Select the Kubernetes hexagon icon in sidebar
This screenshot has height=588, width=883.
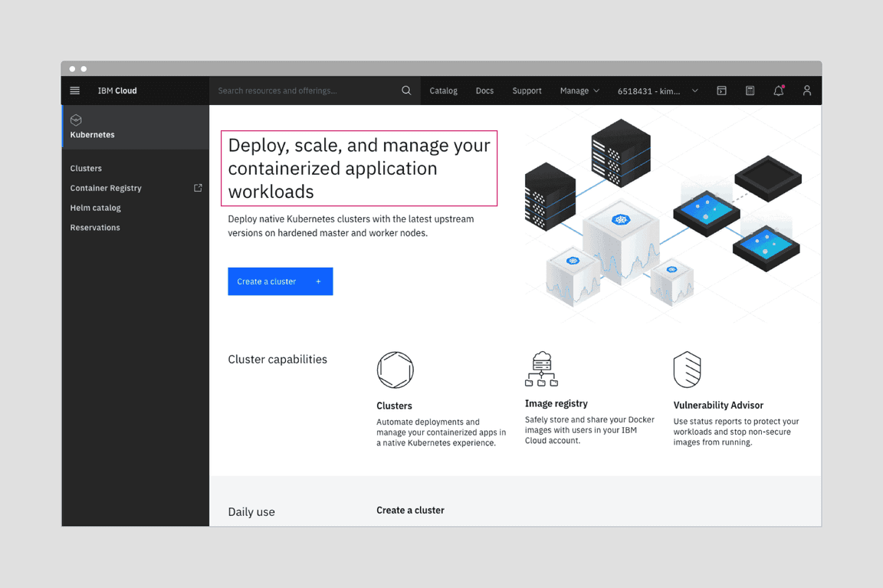[x=76, y=120]
